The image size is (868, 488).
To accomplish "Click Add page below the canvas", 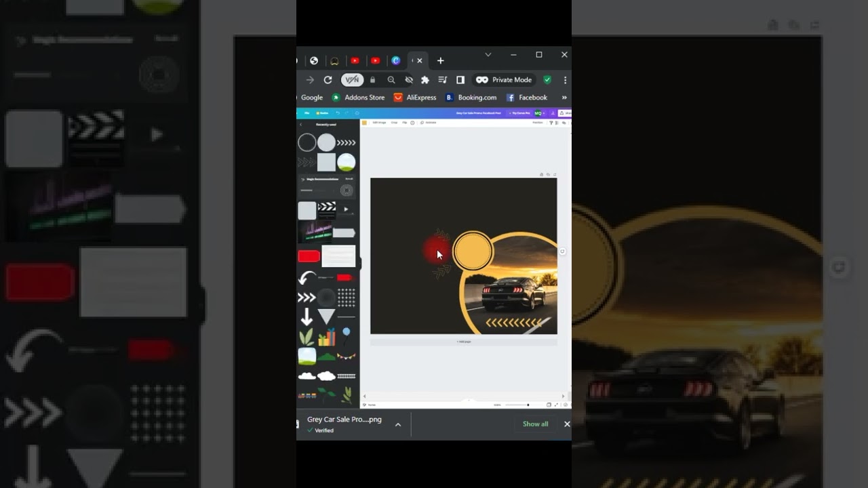I will pos(464,342).
